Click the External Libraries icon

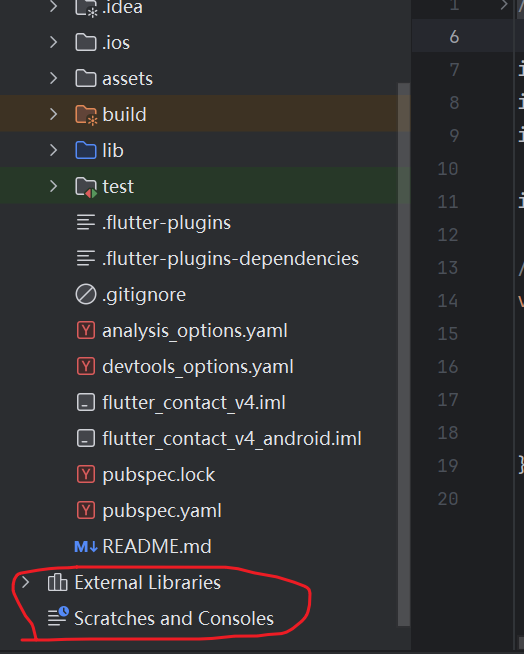(58, 582)
